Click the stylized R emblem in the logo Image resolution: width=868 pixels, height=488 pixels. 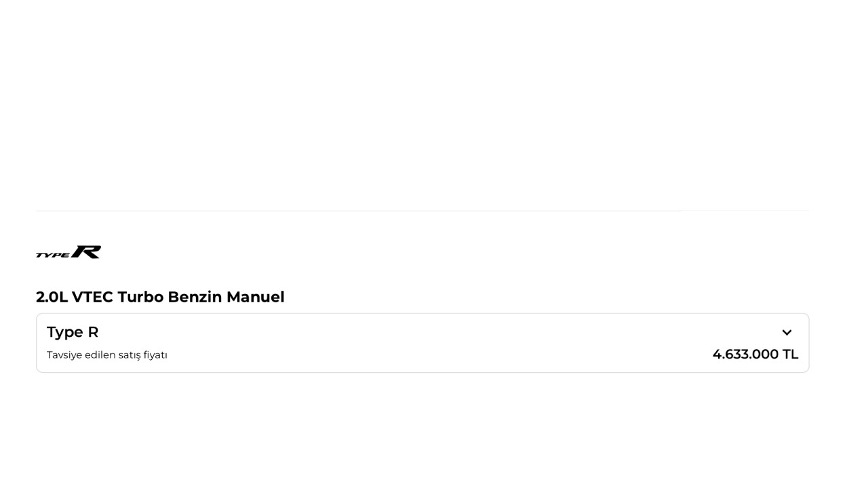[87, 251]
